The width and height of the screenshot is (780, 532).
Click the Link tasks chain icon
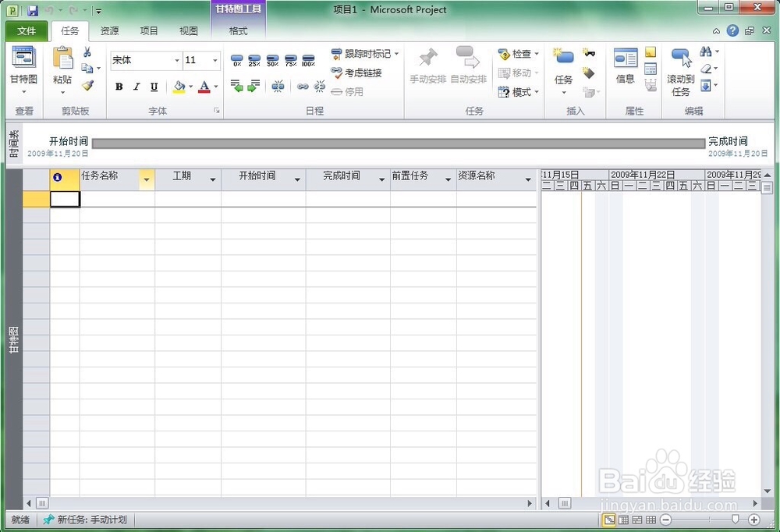303,87
